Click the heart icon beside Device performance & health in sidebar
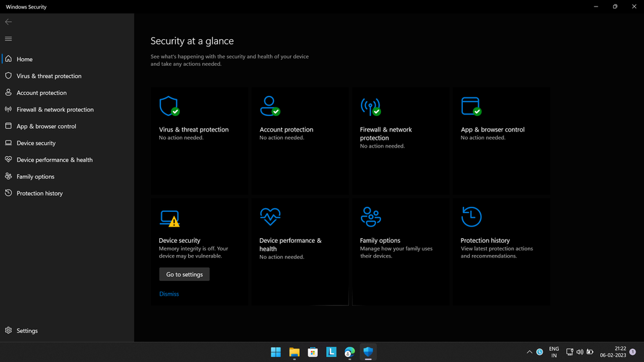 click(x=8, y=159)
